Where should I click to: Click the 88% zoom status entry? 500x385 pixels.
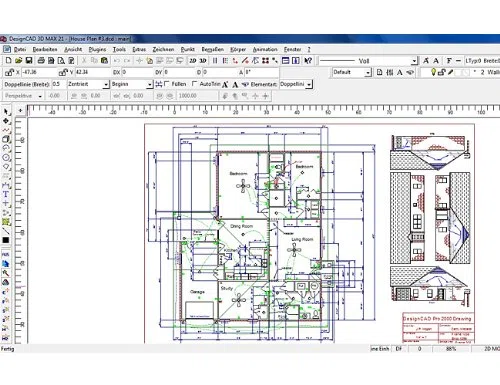(x=451, y=349)
